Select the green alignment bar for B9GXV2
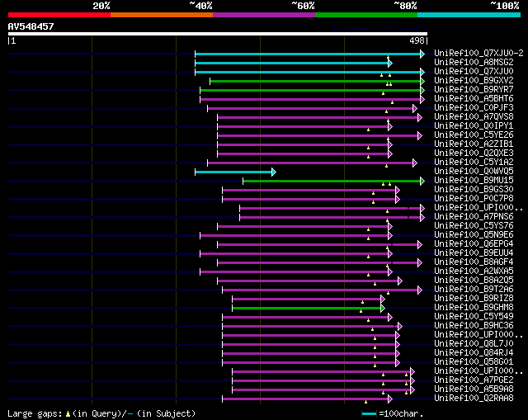Screen dimensions: 528x420 [315, 81]
